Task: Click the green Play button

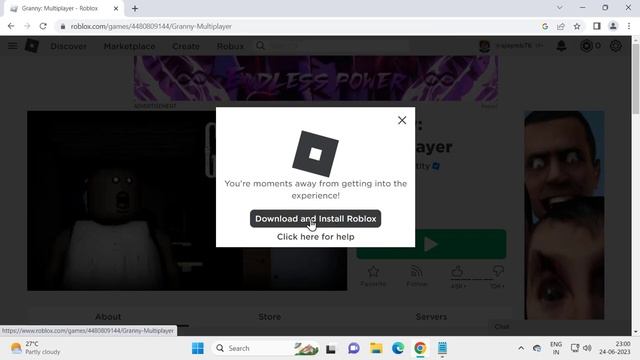Action: (431, 244)
